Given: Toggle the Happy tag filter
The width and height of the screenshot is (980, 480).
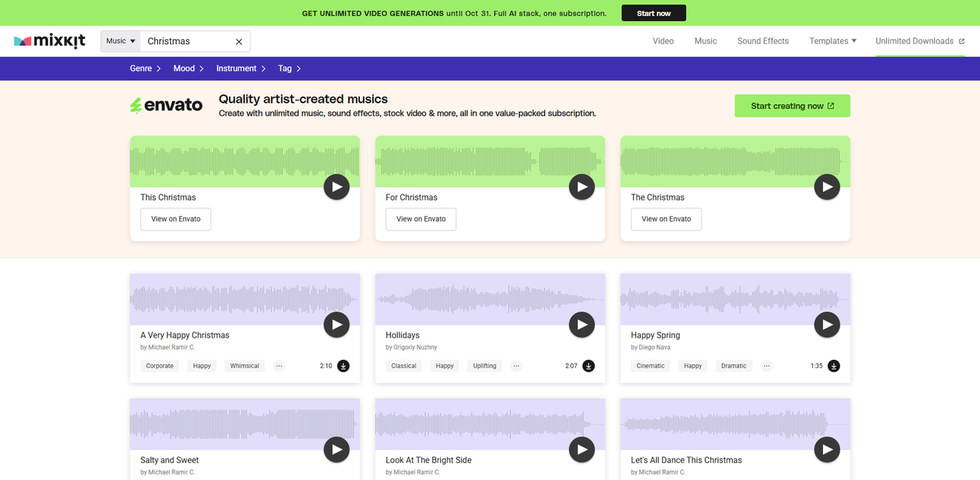Looking at the screenshot, I should (x=201, y=365).
